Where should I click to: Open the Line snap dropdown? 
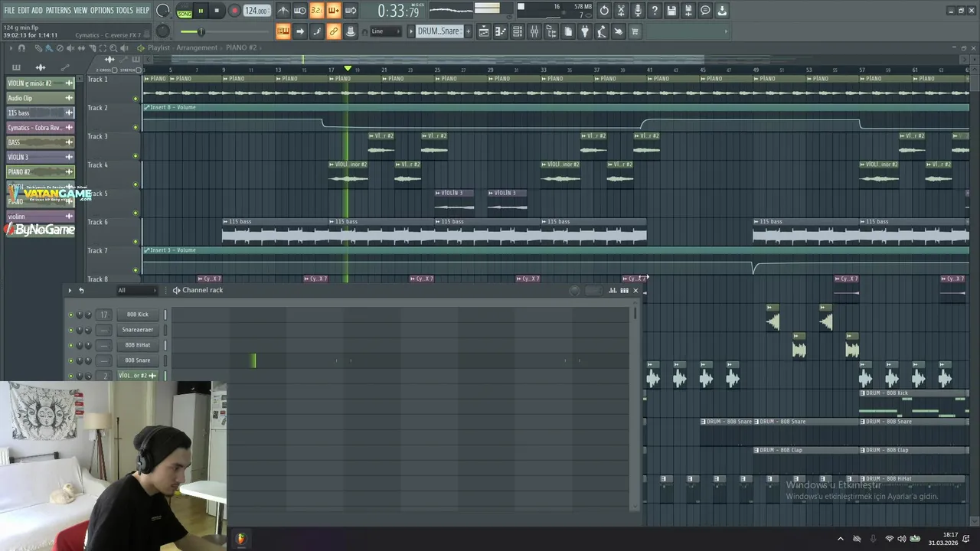click(386, 31)
